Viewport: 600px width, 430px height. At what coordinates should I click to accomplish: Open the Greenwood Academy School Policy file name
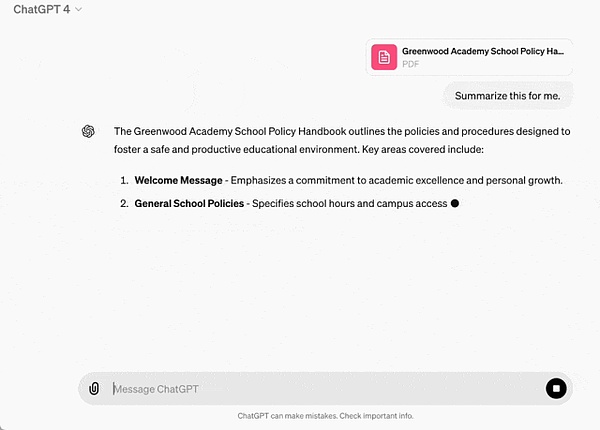pyautogui.click(x=482, y=49)
